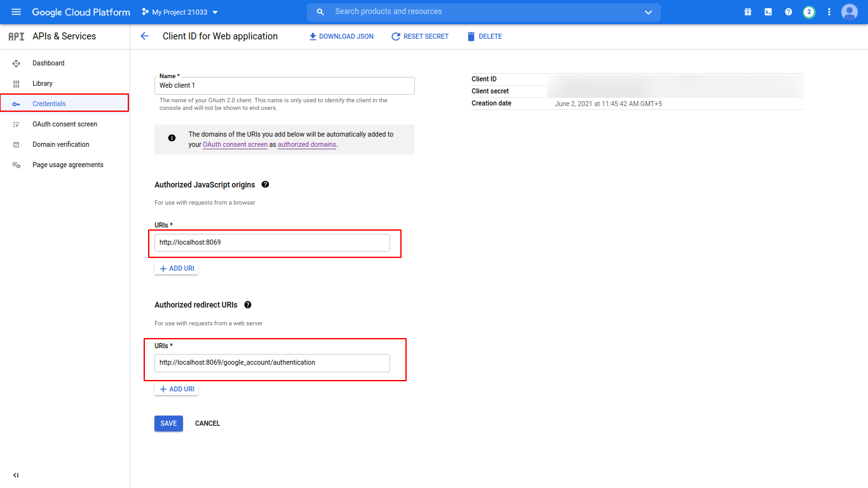868x488 pixels.
Task: Click the Client ID for Web application title
Action: pos(220,36)
